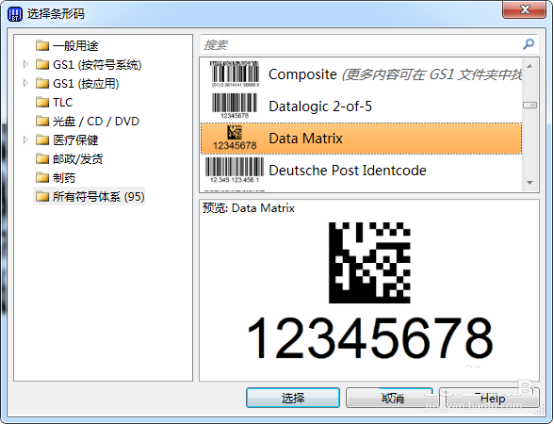Choose Data Matrix in the list
Screen dimensions: 554x425
point(361,138)
